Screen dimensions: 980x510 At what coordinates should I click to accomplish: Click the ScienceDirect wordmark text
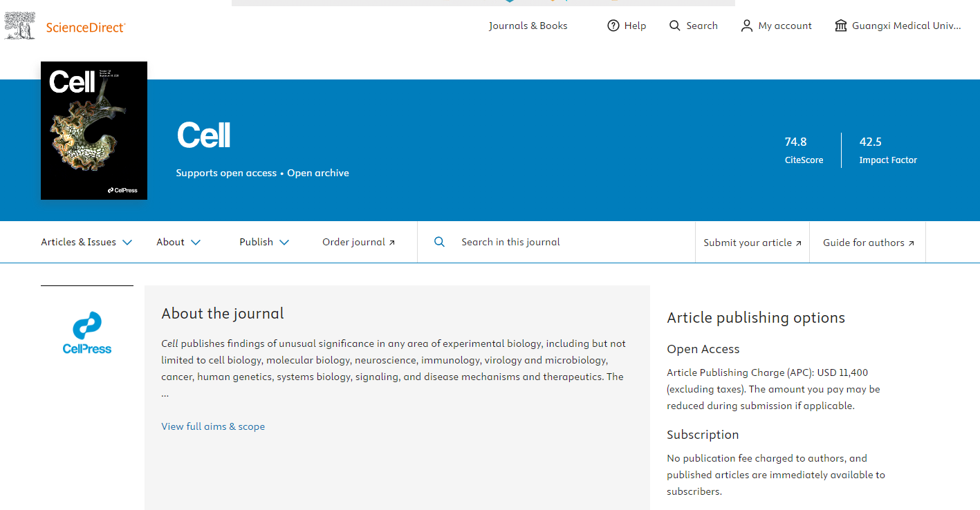point(85,28)
